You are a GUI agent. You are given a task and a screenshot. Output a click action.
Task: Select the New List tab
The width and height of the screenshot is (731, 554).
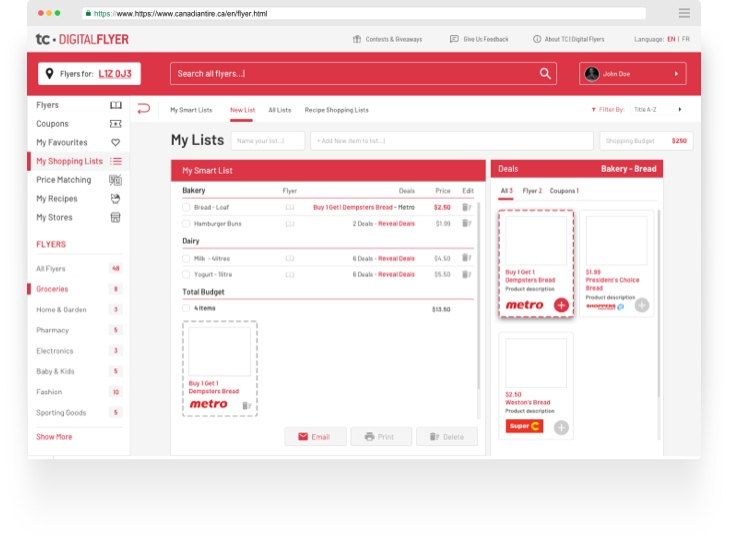pos(242,110)
